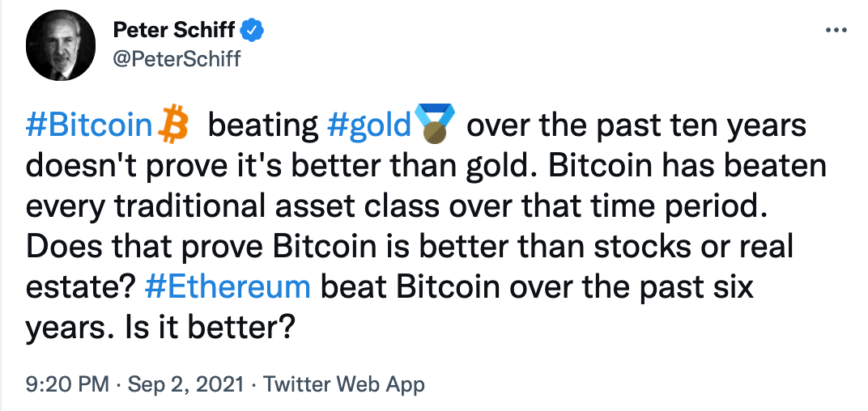
Task: Open the Peter Schiff display name link
Action: 173,32
